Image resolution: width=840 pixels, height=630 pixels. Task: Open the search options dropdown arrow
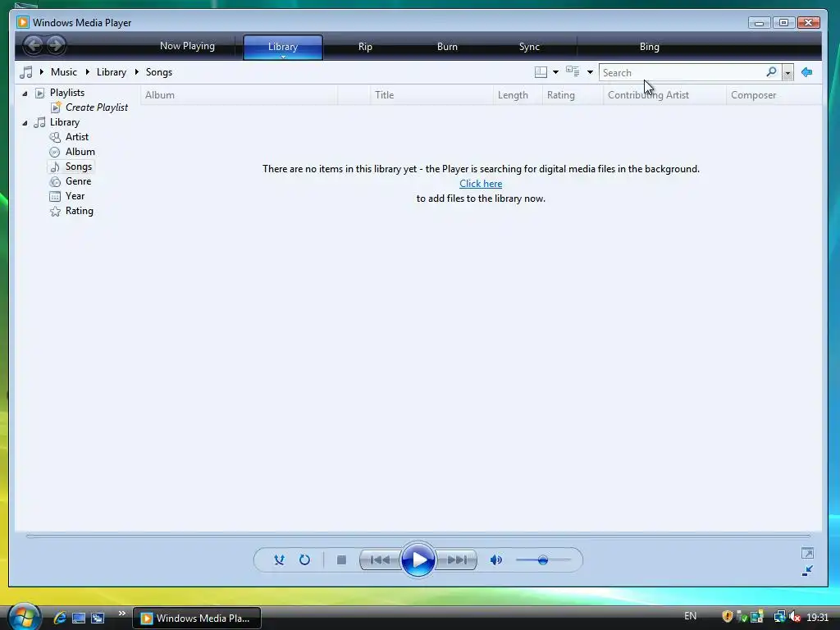[787, 72]
